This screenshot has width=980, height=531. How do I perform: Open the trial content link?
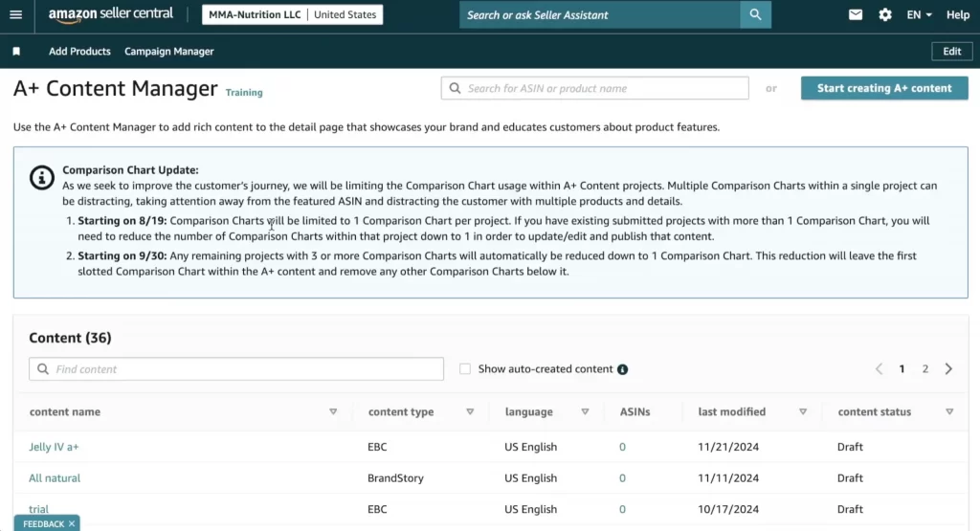tap(38, 509)
